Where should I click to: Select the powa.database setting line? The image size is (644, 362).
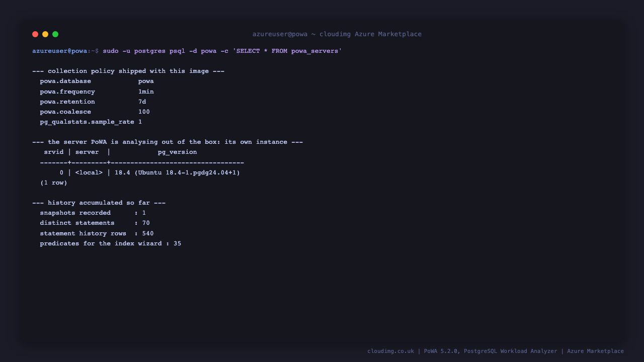[x=97, y=81]
